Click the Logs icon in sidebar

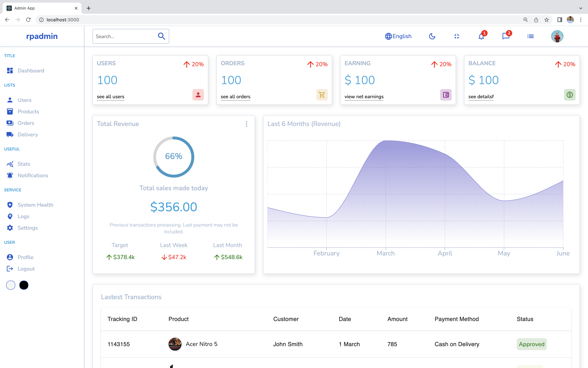pos(10,216)
